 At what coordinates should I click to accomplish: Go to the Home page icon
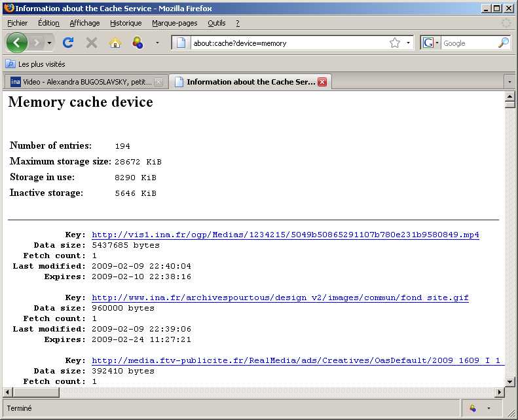(115, 43)
